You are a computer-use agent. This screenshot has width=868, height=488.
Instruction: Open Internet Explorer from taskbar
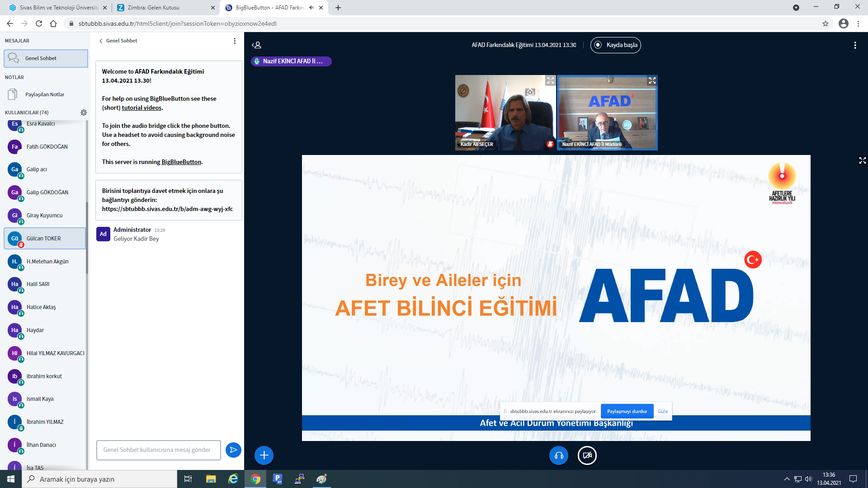[233, 479]
